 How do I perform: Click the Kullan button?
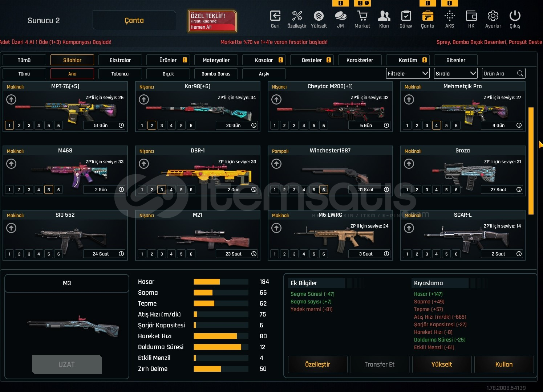click(x=504, y=364)
